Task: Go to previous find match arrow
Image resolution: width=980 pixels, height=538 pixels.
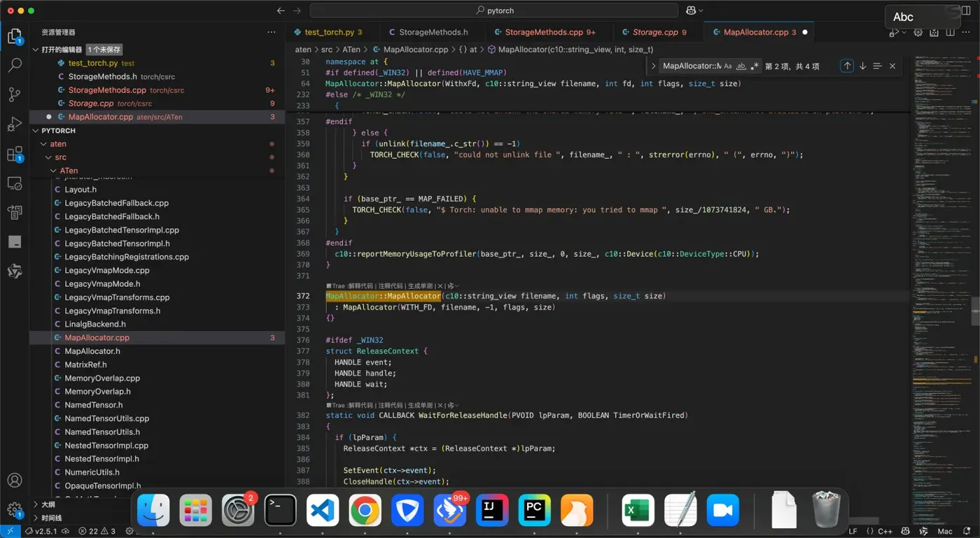Action: pos(847,66)
